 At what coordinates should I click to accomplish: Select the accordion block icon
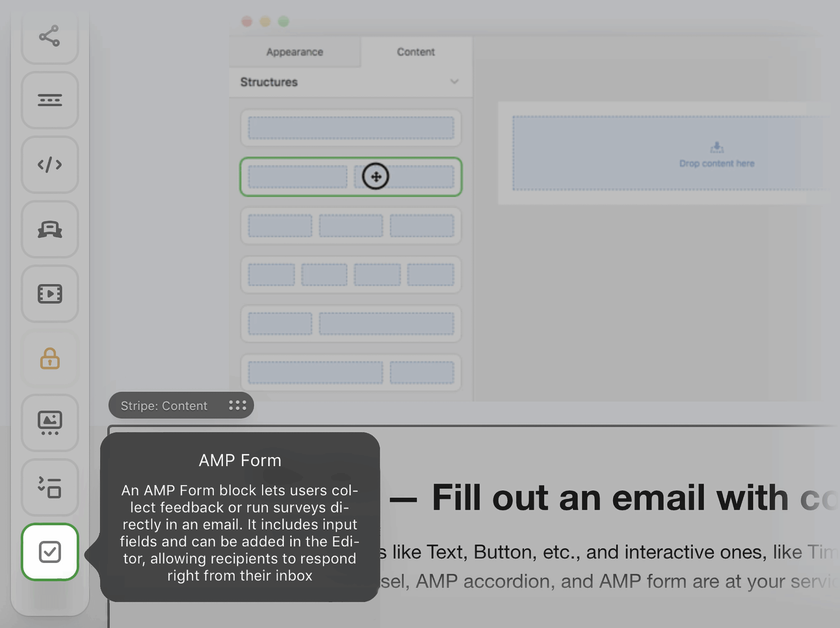coord(50,487)
